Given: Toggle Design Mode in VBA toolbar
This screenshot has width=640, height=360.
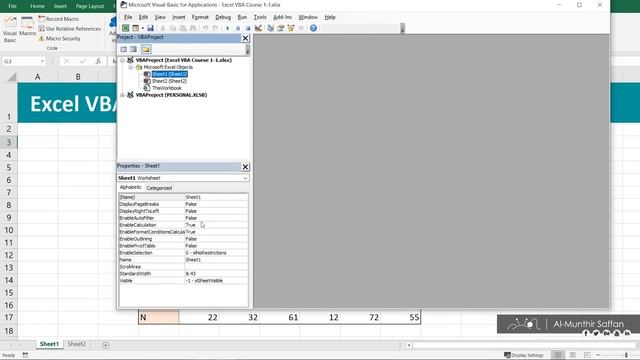Looking at the screenshot, I should 258,28.
